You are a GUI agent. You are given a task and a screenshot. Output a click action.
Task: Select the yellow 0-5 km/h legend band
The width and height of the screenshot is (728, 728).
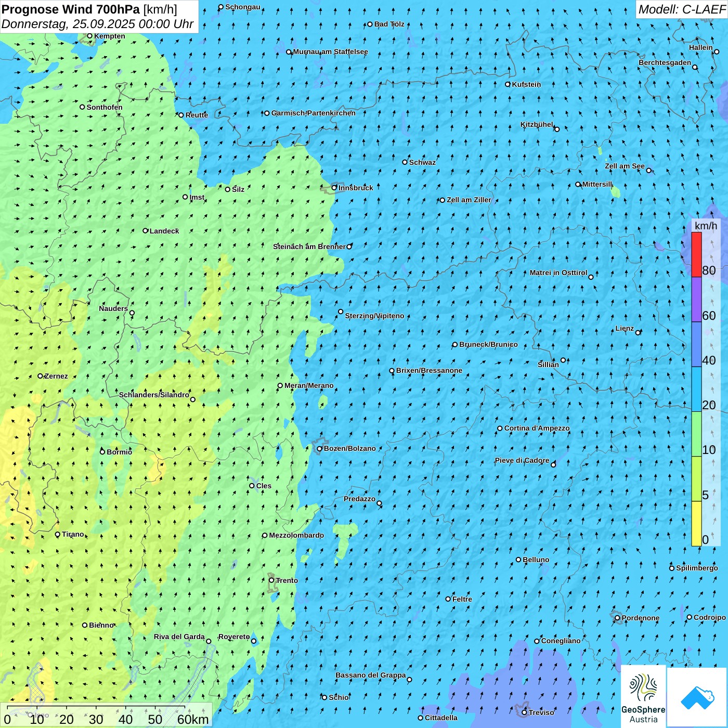[x=696, y=524]
